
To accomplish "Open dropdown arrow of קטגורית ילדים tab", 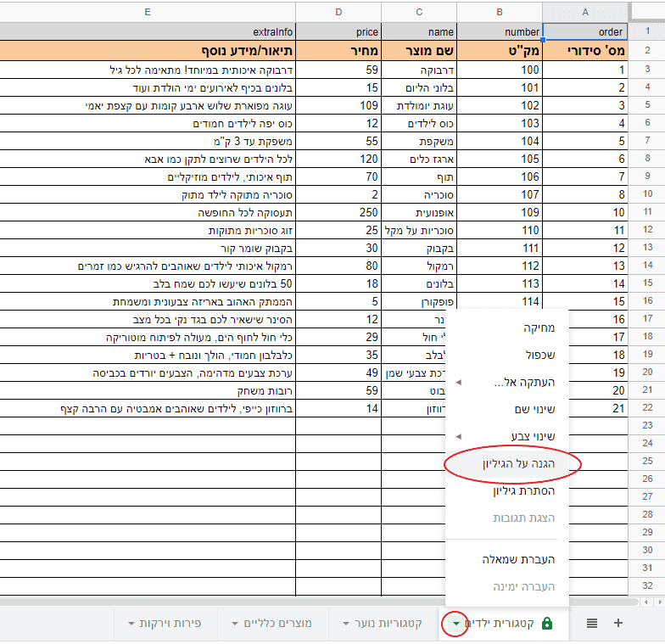I will 456,624.
